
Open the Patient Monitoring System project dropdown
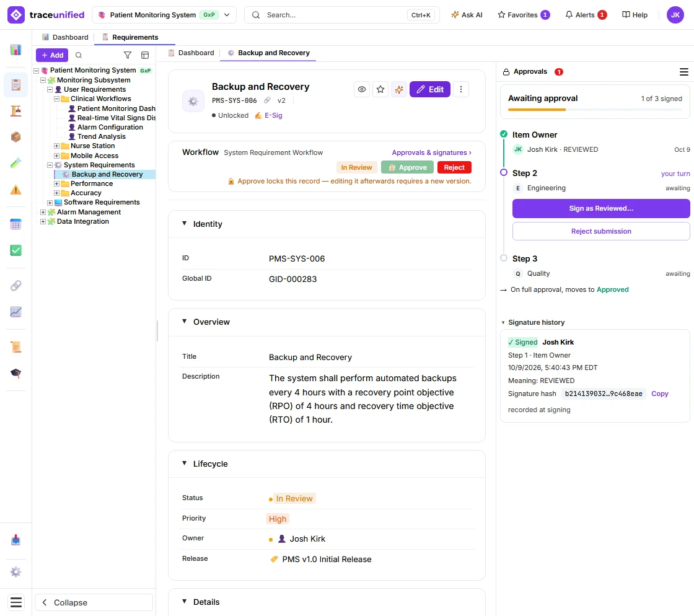164,15
